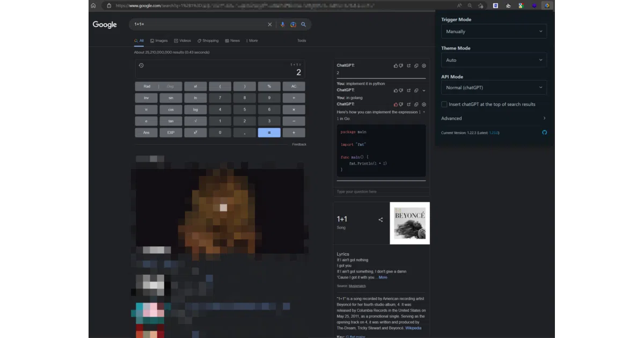View site lock info in address bar
644x338 pixels.
click(109, 5)
